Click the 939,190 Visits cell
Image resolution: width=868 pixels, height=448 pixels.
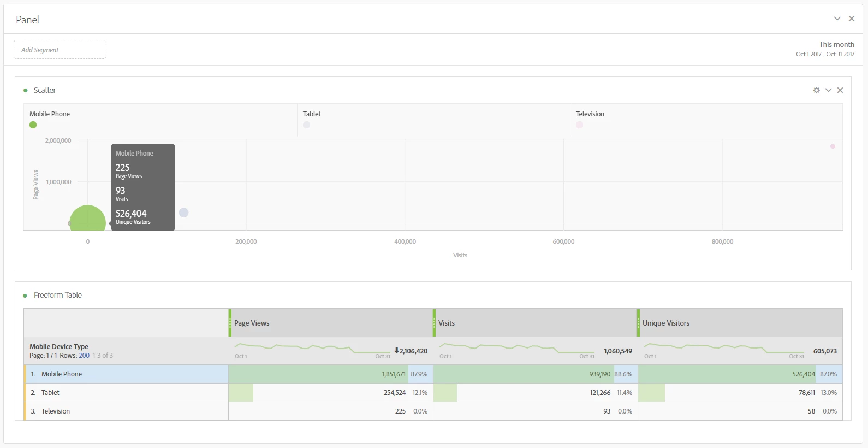535,374
